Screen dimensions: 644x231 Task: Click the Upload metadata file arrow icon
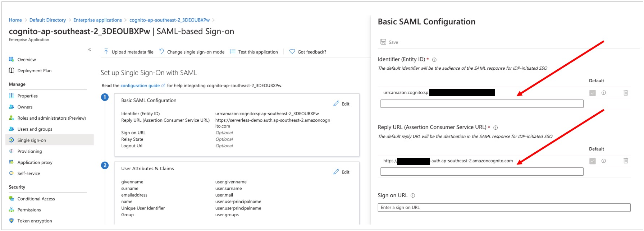(x=106, y=52)
